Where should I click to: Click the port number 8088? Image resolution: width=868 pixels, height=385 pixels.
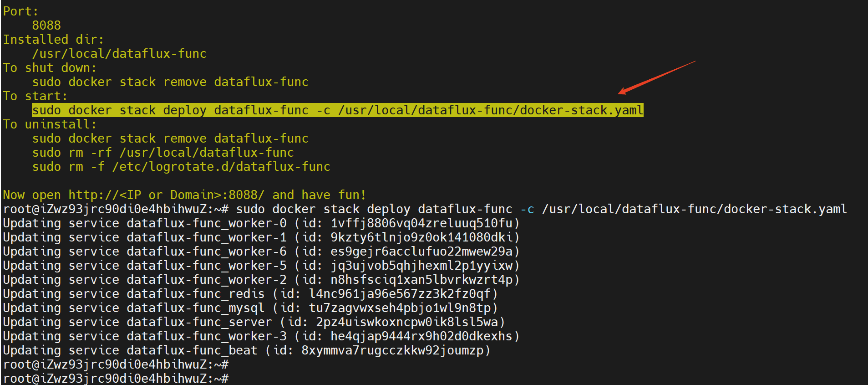46,26
